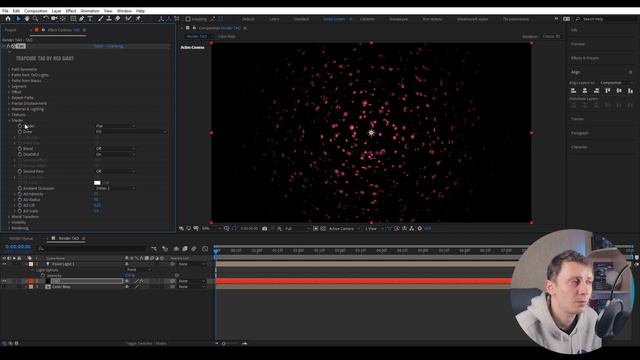Expand the Repeat Paths group
This screenshot has width=640, height=360.
9,98
